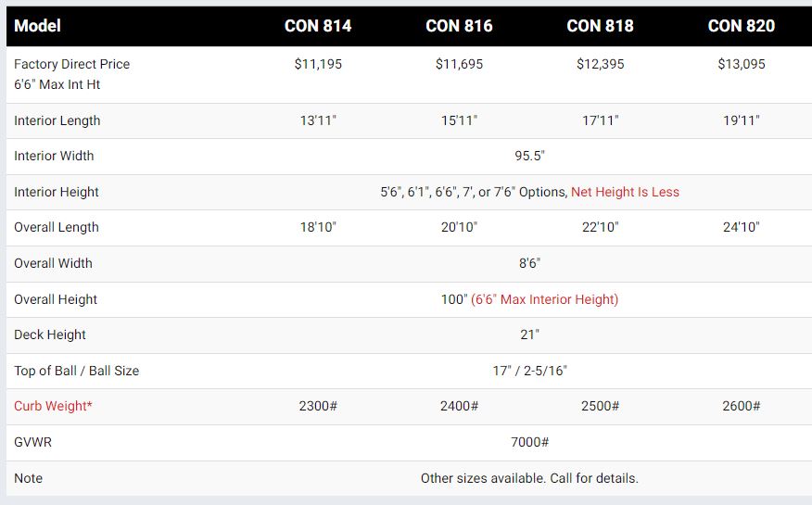The height and width of the screenshot is (505, 812).
Task: Click the CON 814 column header
Action: (x=318, y=26)
